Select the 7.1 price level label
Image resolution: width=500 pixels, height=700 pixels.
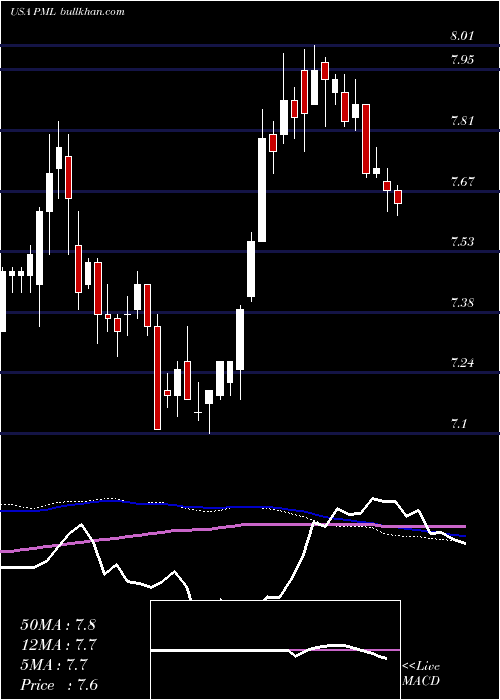coord(460,423)
